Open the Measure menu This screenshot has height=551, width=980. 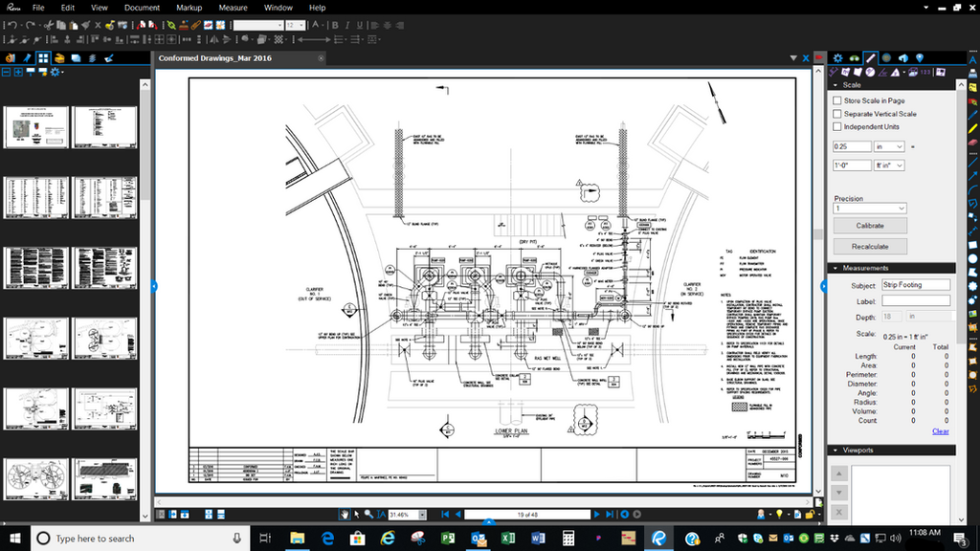pyautogui.click(x=234, y=8)
